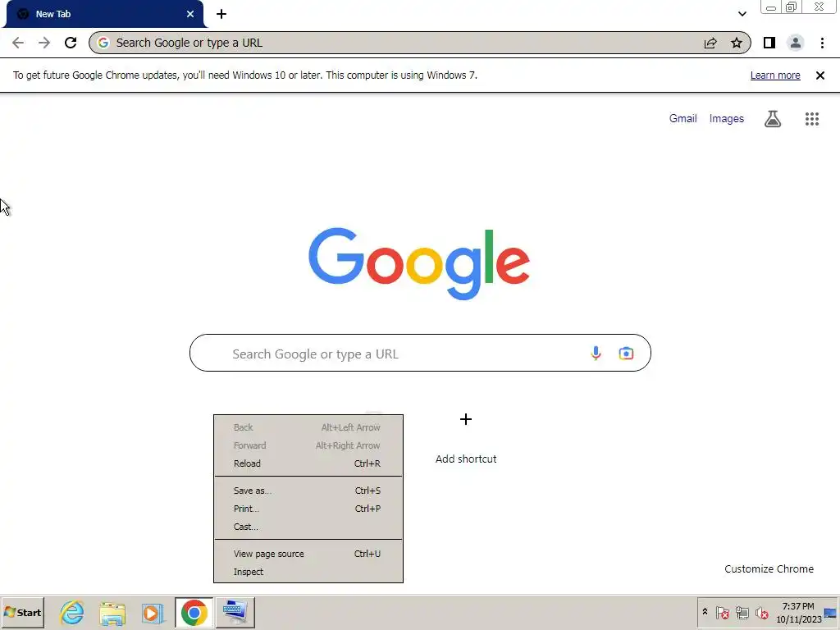Viewport: 840px width, 630px height.
Task: Open Windows Explorer folder in taskbar
Action: click(x=112, y=612)
